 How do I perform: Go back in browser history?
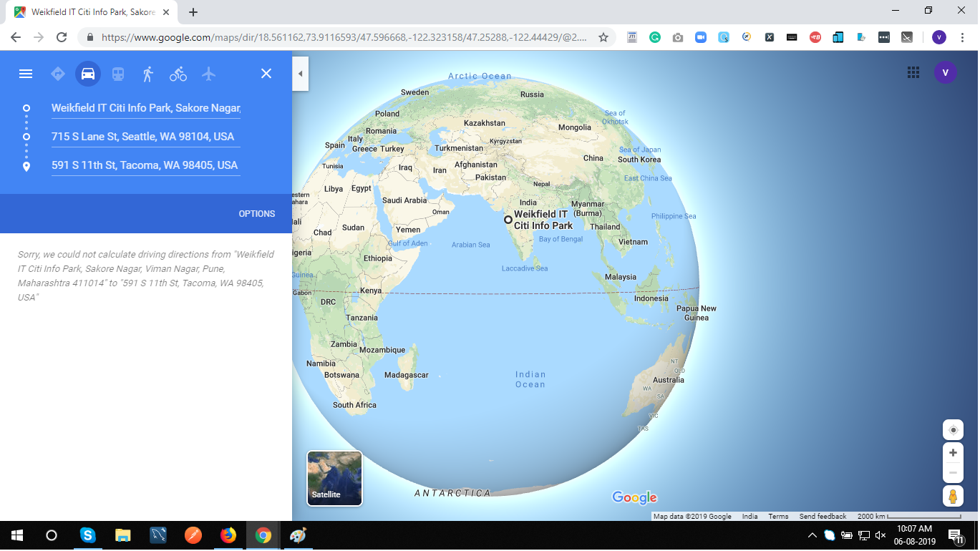(16, 37)
